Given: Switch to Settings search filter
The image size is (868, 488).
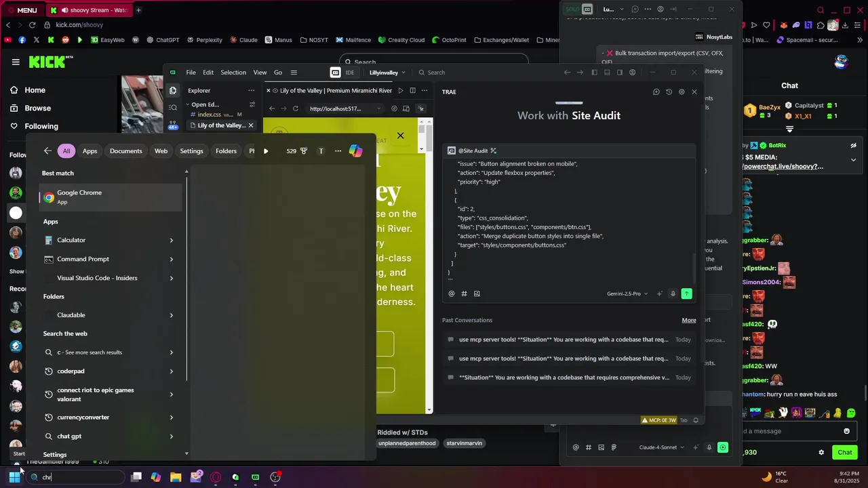Looking at the screenshot, I should click(x=191, y=151).
